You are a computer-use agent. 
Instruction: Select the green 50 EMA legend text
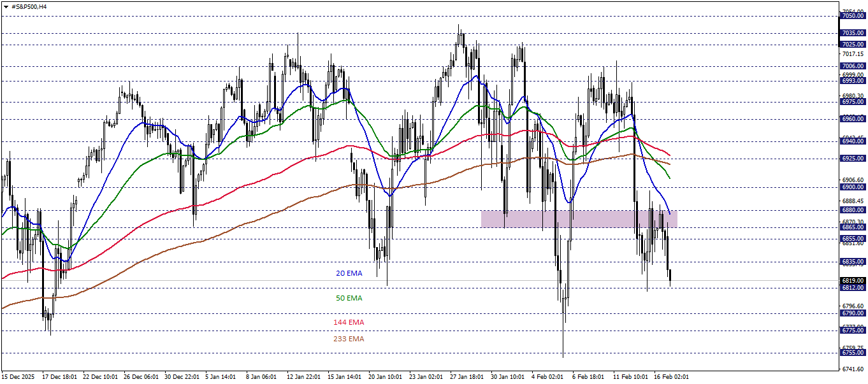tap(348, 297)
